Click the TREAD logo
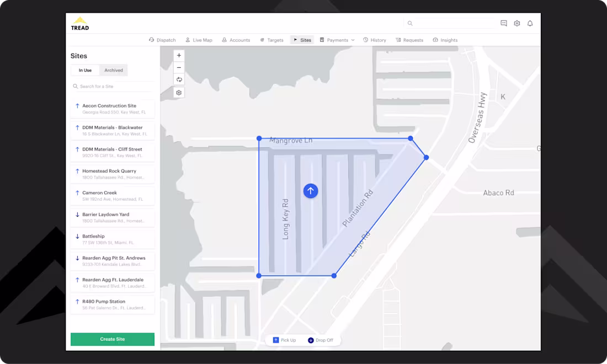The image size is (607, 364). 80,24
